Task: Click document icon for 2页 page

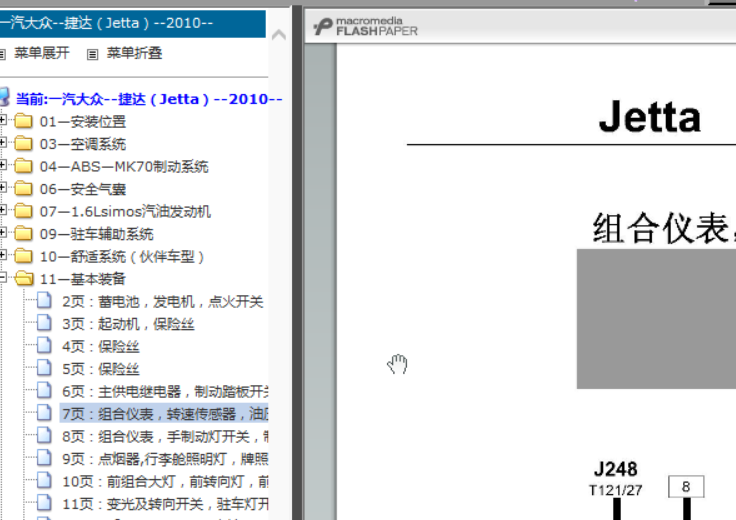Action: [44, 300]
